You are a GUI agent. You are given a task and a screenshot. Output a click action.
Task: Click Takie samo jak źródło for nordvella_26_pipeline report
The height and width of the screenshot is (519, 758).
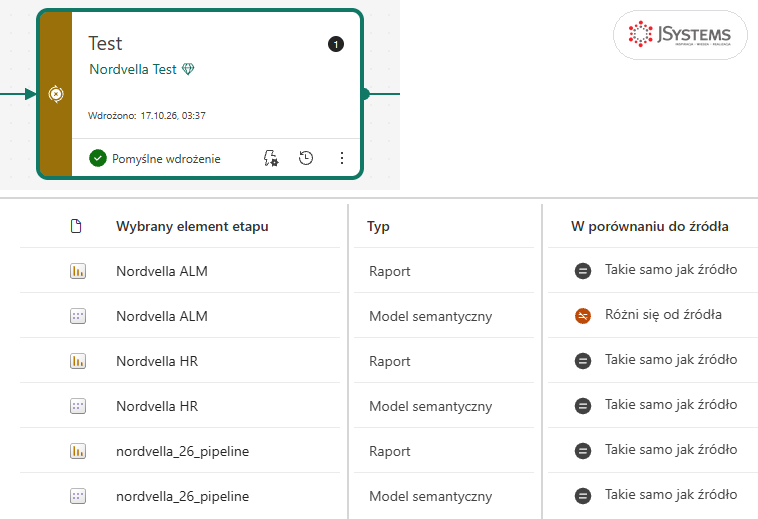671,449
